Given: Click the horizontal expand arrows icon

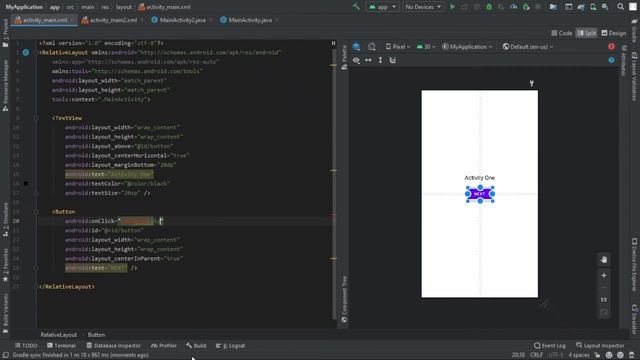Looking at the screenshot, I should (368, 60).
